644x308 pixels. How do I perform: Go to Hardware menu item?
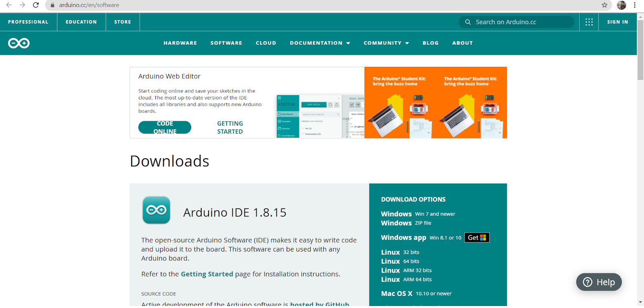[180, 43]
